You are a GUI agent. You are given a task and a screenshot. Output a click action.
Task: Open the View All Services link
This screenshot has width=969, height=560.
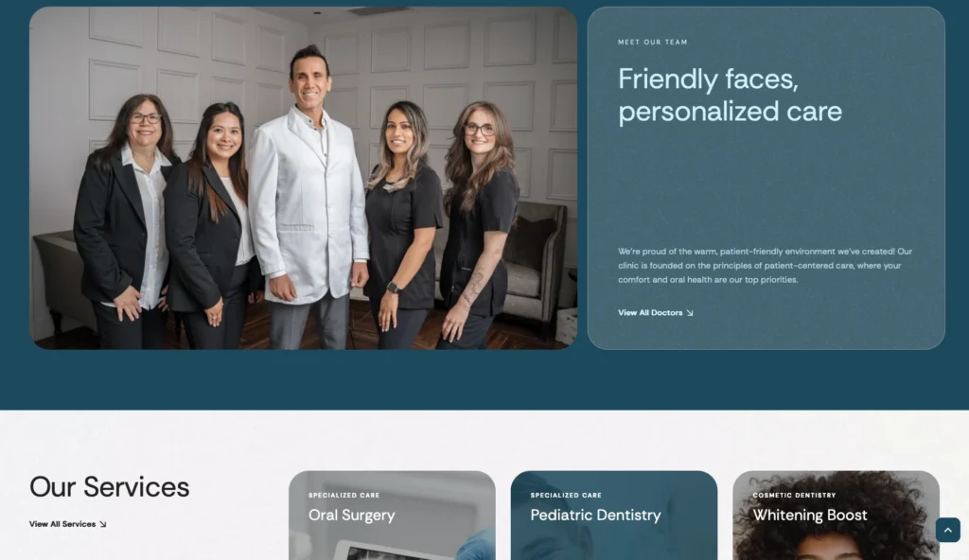tap(68, 524)
